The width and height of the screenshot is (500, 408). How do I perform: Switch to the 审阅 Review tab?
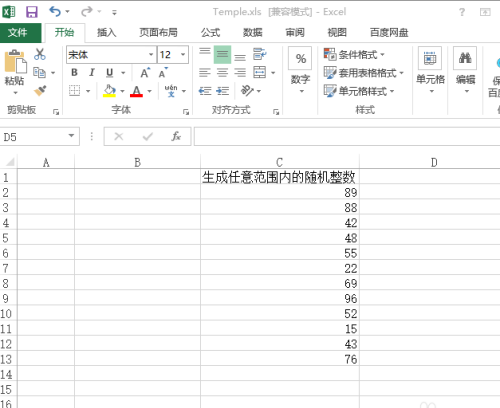pyautogui.click(x=295, y=32)
